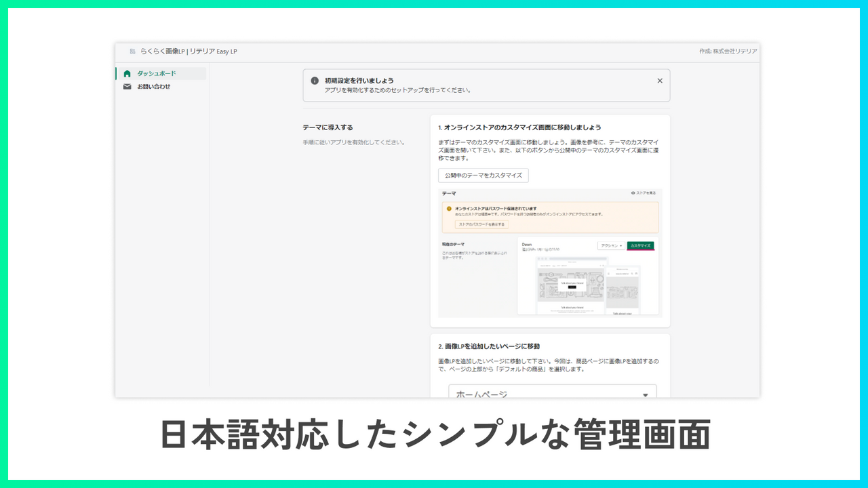Dismiss the 初期設定 setup banner
This screenshot has height=488, width=868.
660,81
